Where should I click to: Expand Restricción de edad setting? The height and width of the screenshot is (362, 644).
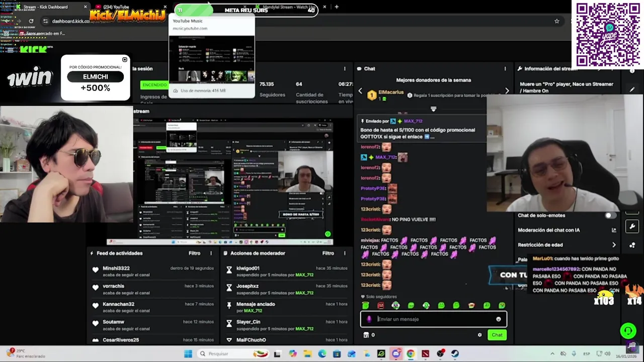tap(614, 245)
